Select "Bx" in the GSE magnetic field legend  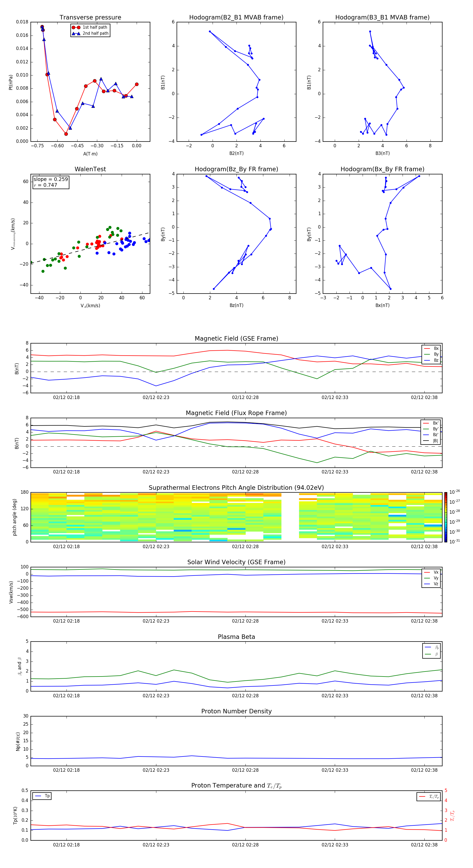(x=431, y=349)
